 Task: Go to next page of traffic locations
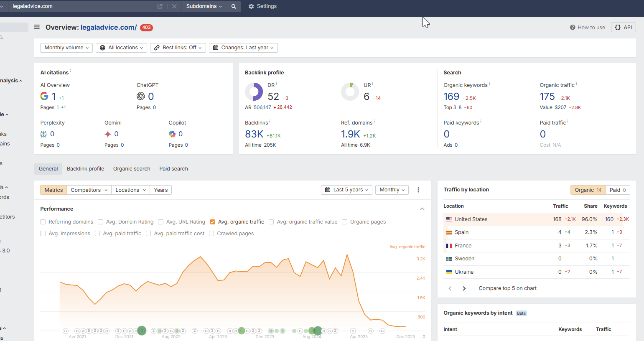click(x=464, y=288)
